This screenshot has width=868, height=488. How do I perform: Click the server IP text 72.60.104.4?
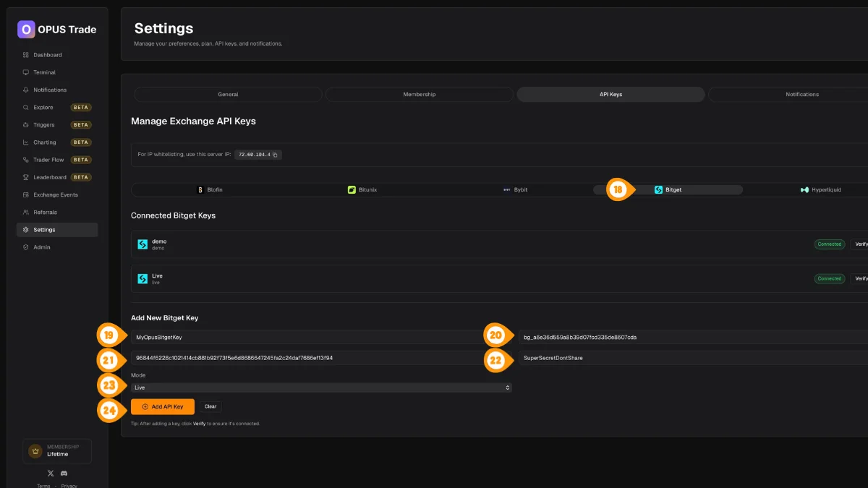point(254,155)
